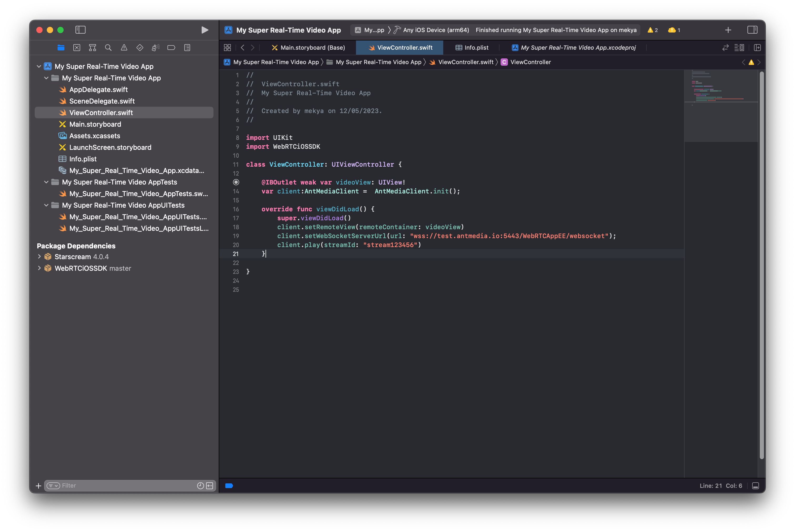
Task: Click the code minimap
Action: [721, 106]
